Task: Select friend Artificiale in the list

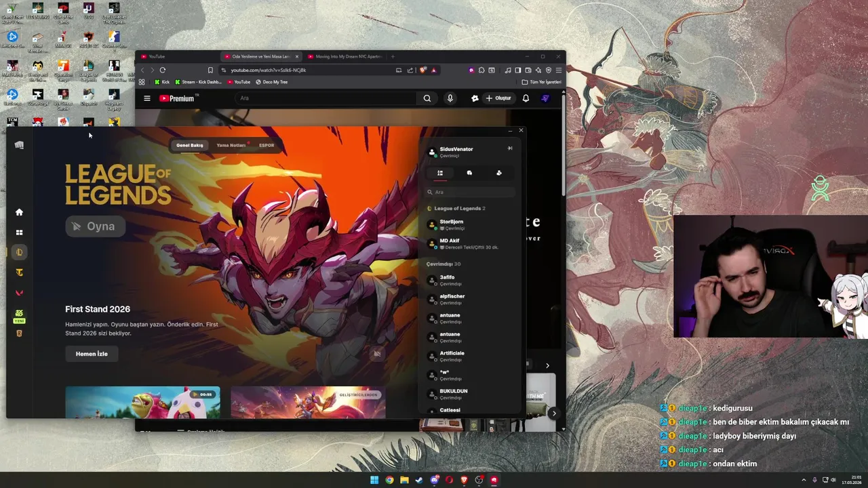Action: 471,357
